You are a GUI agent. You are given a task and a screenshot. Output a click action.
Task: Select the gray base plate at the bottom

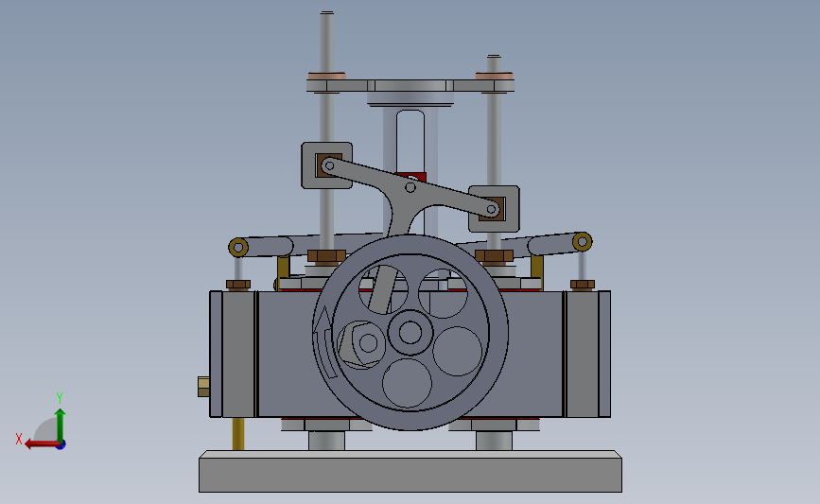point(410,471)
